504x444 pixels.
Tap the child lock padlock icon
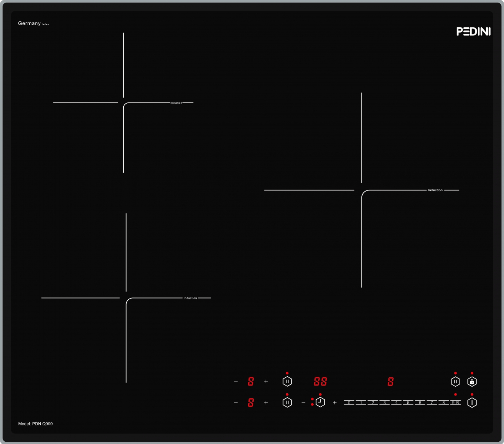tap(472, 381)
